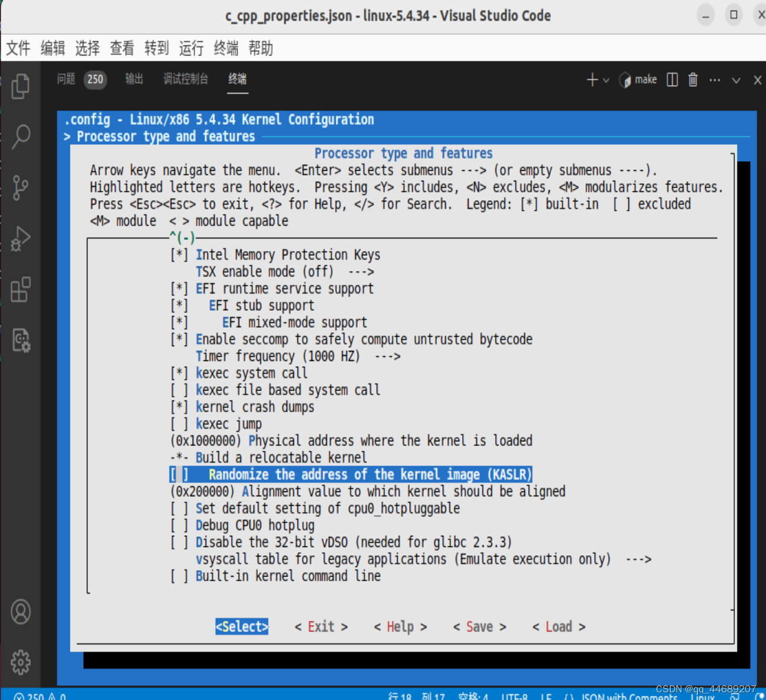Split the terminal with the split icon
The height and width of the screenshot is (700, 766).
672,79
